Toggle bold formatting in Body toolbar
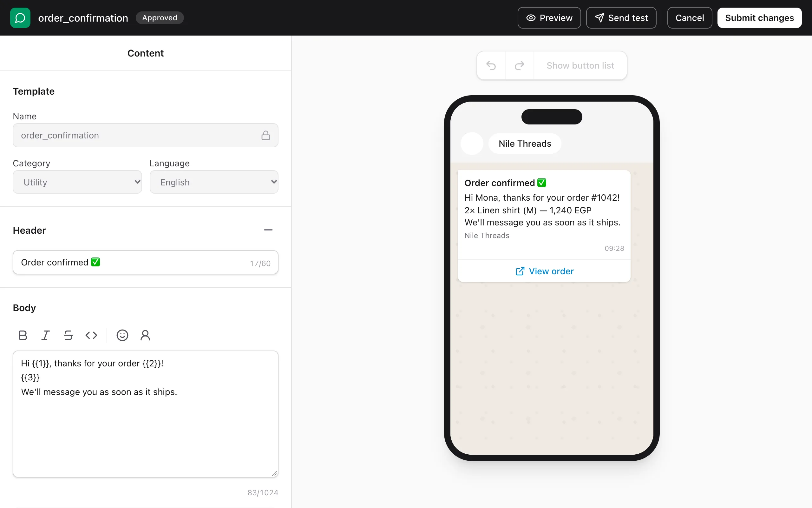This screenshot has width=812, height=508. (x=23, y=335)
